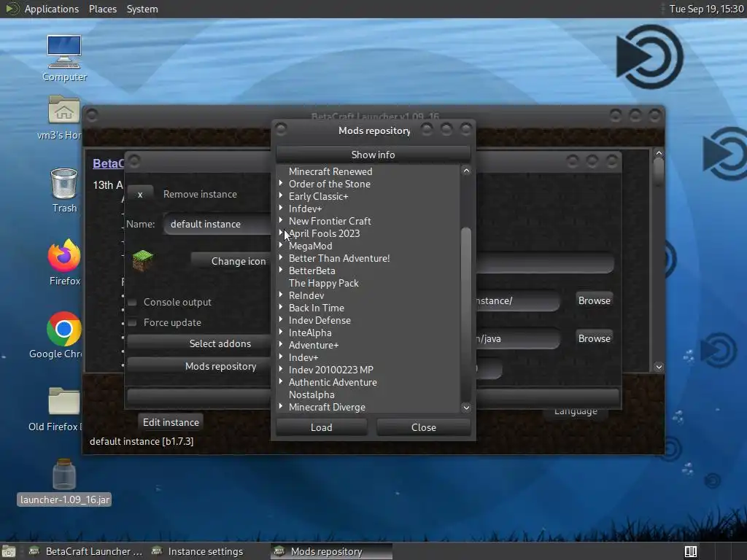The image size is (747, 560).
Task: Select Indev 20100223 MP entry
Action: tap(331, 370)
